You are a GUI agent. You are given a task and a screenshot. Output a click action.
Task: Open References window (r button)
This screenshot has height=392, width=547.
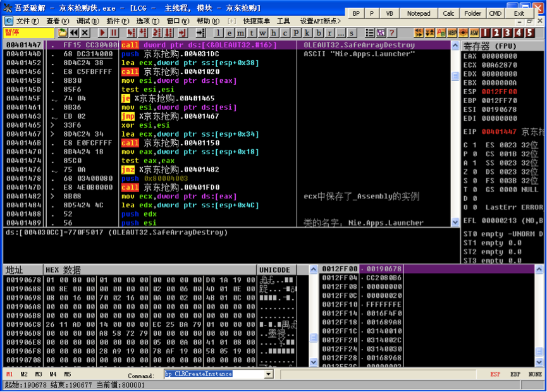click(329, 33)
